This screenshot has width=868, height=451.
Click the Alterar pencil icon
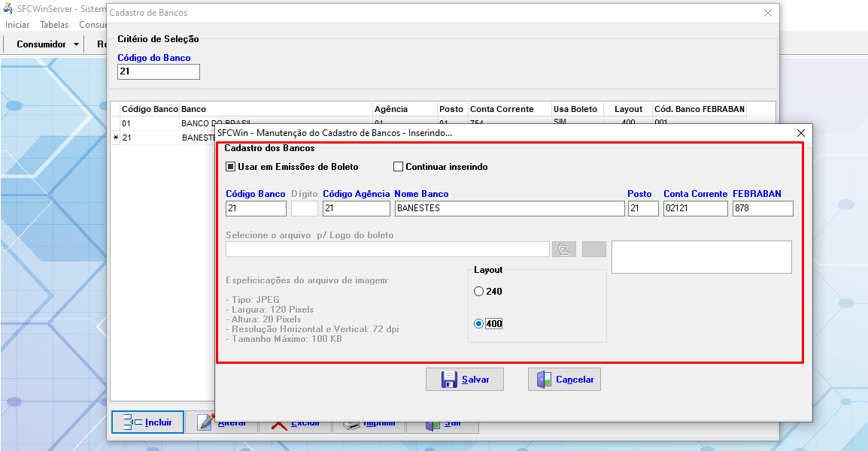(205, 422)
